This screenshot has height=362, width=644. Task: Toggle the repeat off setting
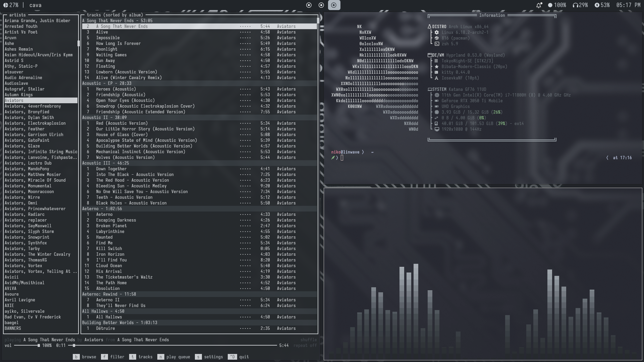(x=305, y=345)
